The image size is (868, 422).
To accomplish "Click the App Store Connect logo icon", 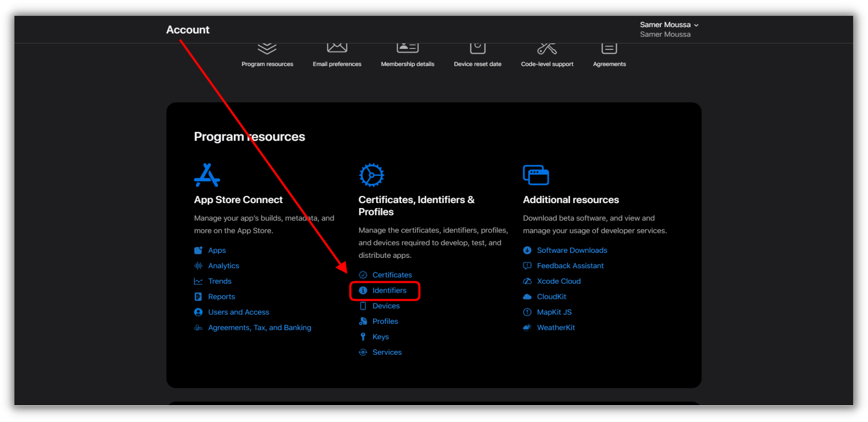I will click(x=207, y=175).
